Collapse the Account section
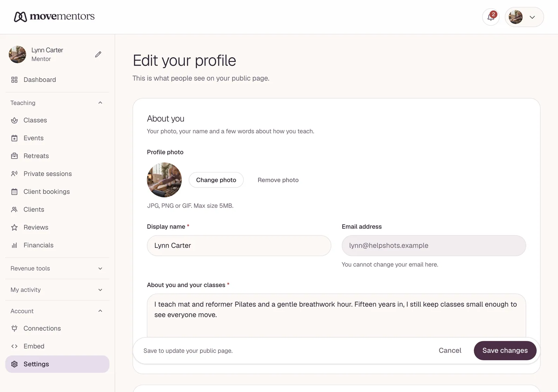The width and height of the screenshot is (558, 392). [57, 311]
